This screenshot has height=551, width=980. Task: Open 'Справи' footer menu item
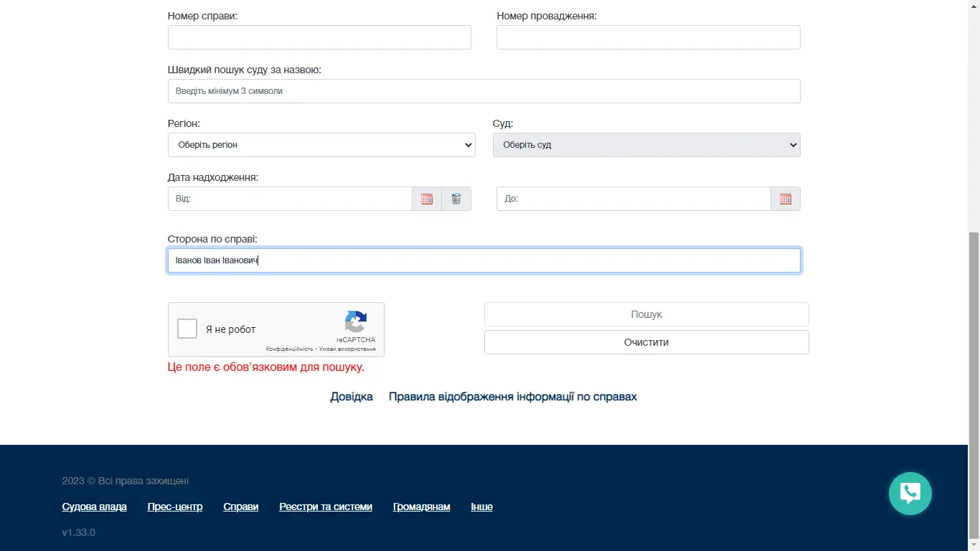coord(241,507)
